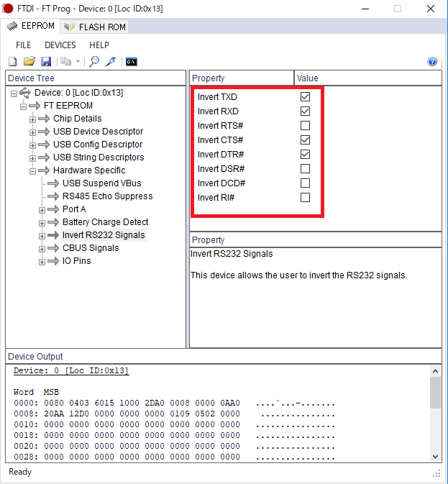Collapse the FT EEPROM node

(23, 107)
